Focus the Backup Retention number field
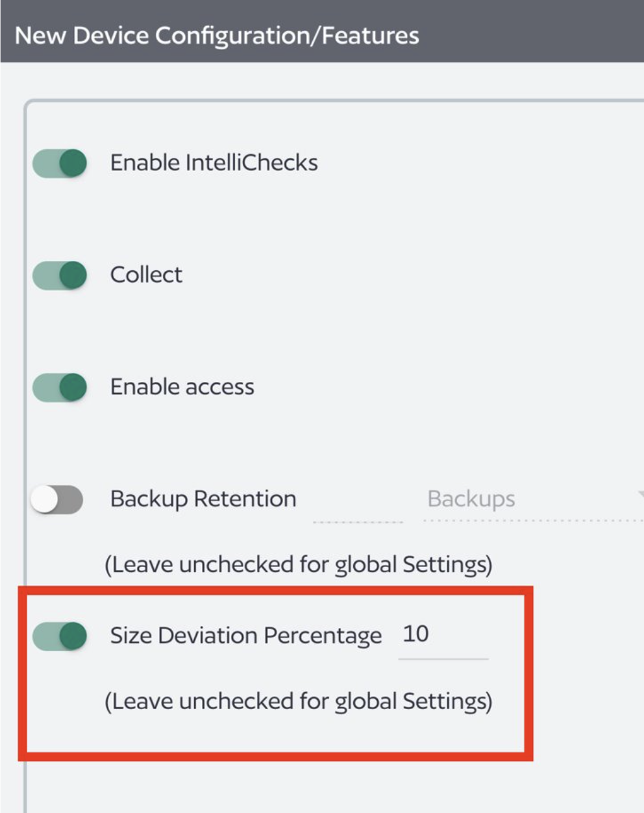This screenshot has width=644, height=813. [358, 508]
